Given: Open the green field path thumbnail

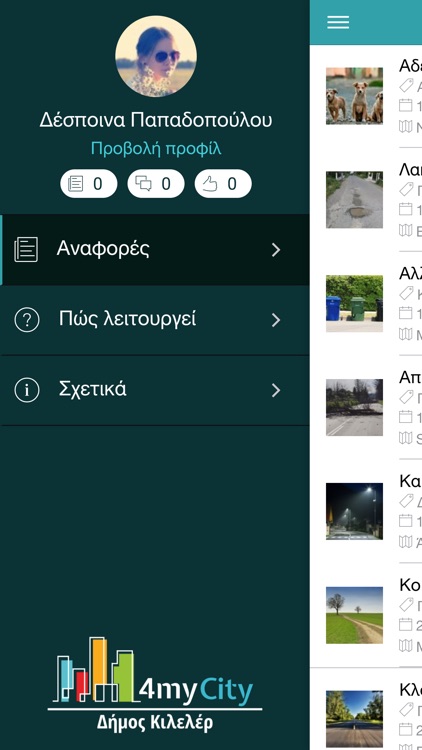Looking at the screenshot, I should pyautogui.click(x=355, y=615).
